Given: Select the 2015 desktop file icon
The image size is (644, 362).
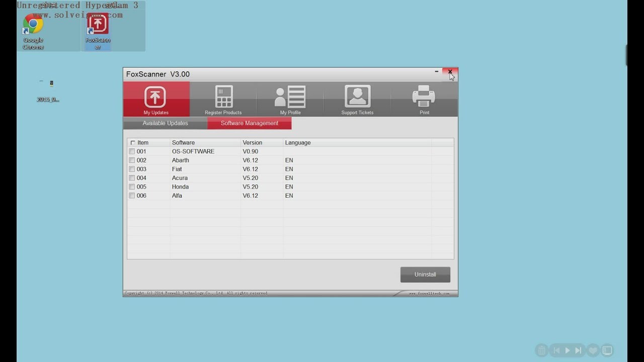Looking at the screenshot, I should 48,89.
